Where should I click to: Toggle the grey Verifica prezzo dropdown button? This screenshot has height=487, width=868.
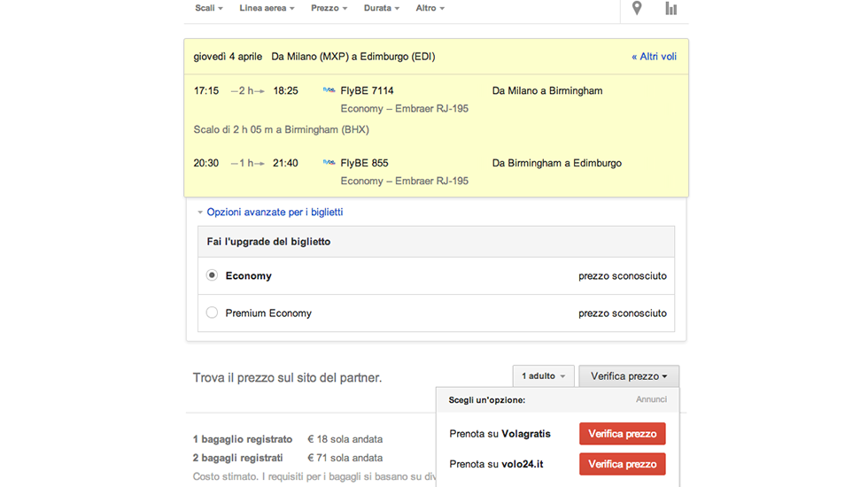[x=629, y=376]
